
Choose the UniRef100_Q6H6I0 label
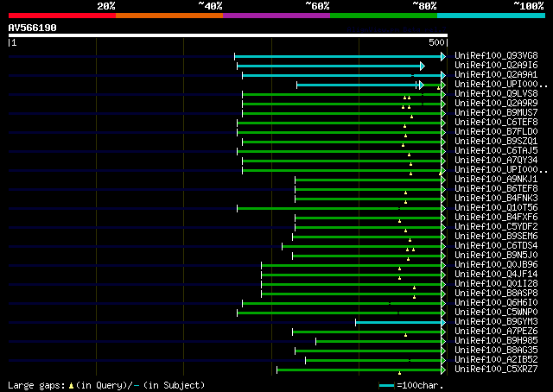496,303
